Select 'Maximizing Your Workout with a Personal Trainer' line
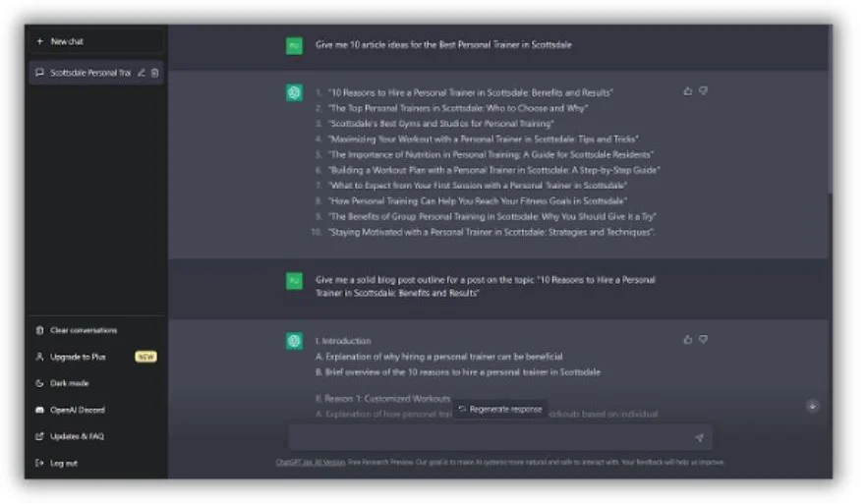867x504 pixels. (484, 140)
